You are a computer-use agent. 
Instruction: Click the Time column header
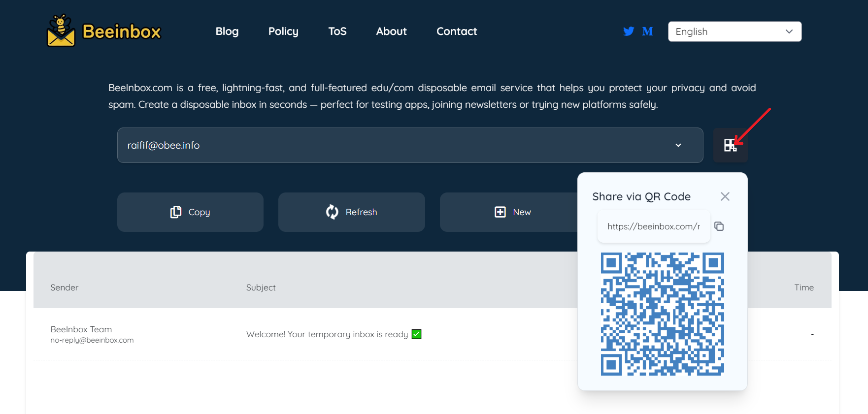pos(804,287)
